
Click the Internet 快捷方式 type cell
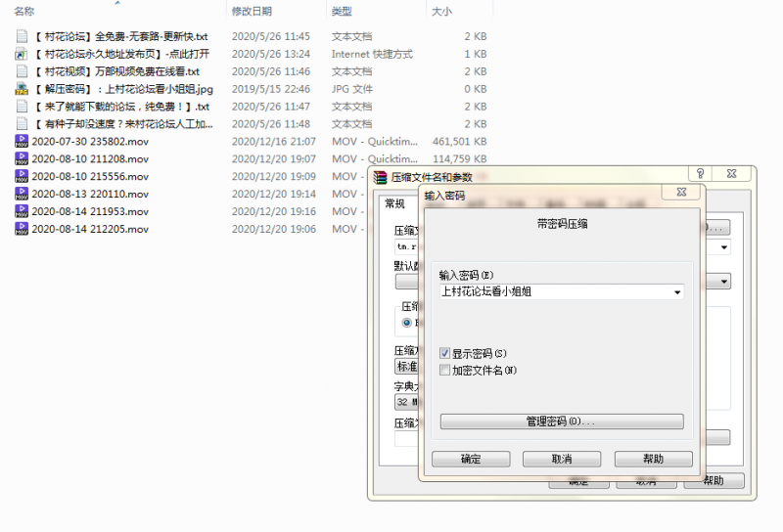pyautogui.click(x=372, y=54)
